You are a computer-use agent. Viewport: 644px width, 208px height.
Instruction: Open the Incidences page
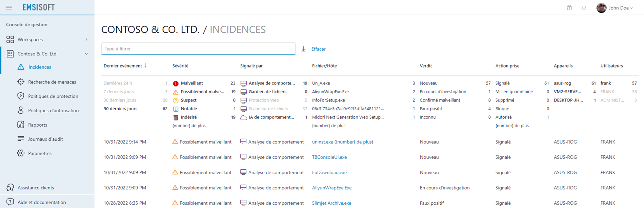(x=40, y=67)
